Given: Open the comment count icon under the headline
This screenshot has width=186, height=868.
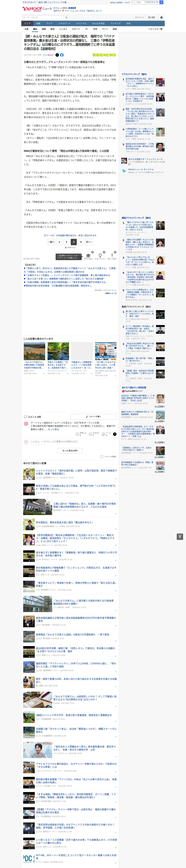Looking at the screenshot, I should pyautogui.click(x=45, y=55).
